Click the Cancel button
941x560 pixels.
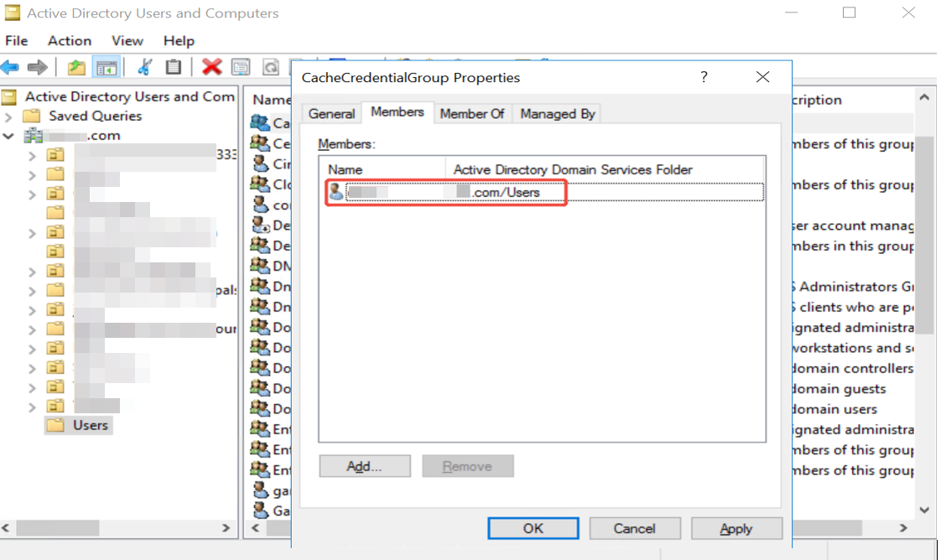pos(634,528)
